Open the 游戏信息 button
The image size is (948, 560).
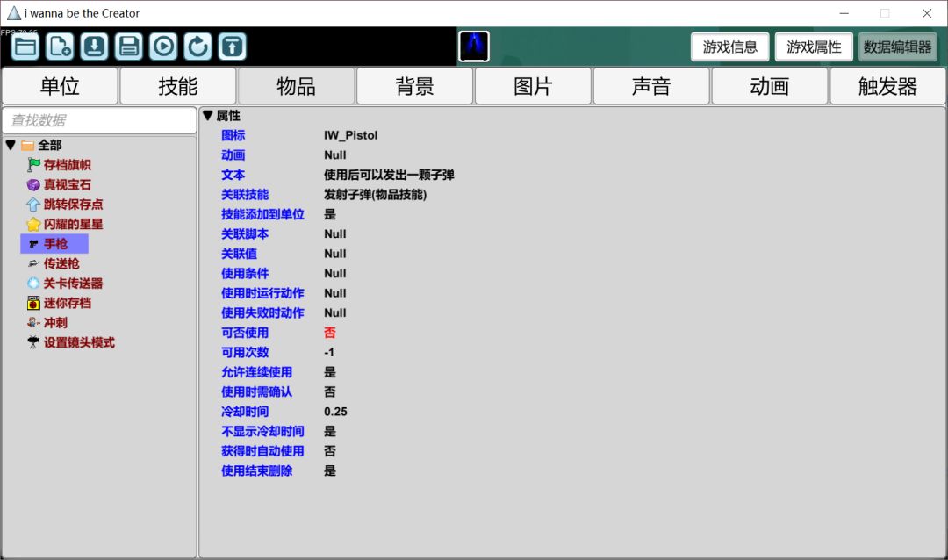tap(730, 47)
